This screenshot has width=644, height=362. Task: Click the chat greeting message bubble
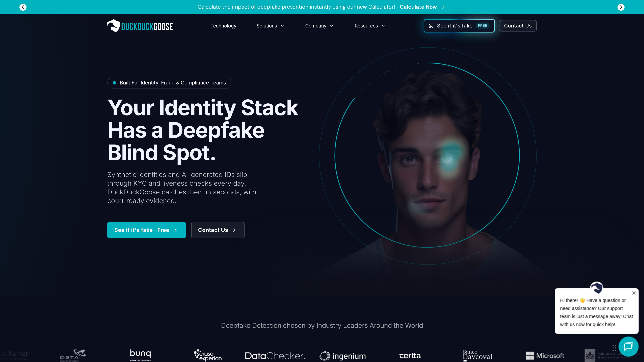(x=597, y=311)
